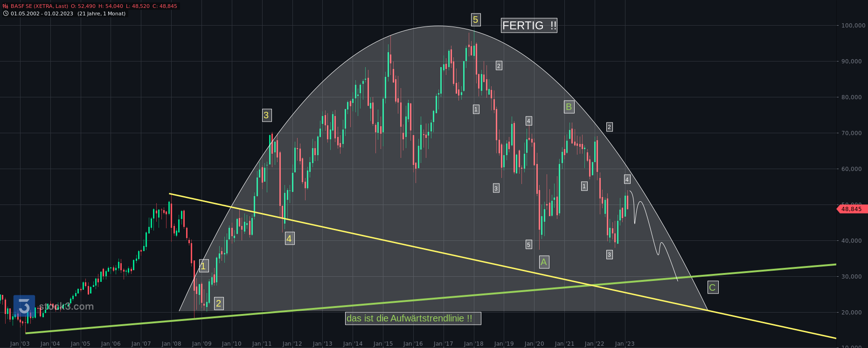Click the Jan '04 date axis label
This screenshot has width=868, height=348.
click(x=50, y=344)
